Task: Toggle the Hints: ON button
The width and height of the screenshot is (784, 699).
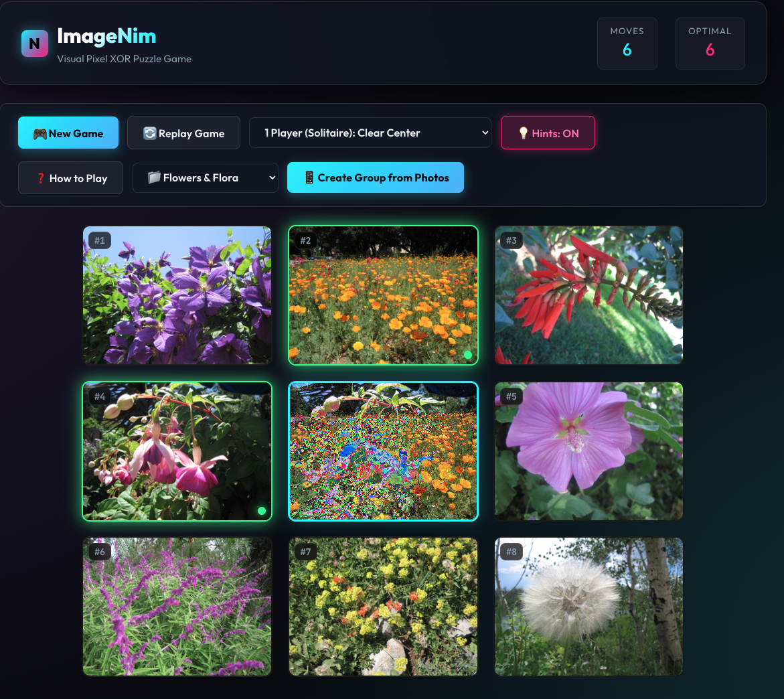Action: coord(548,133)
